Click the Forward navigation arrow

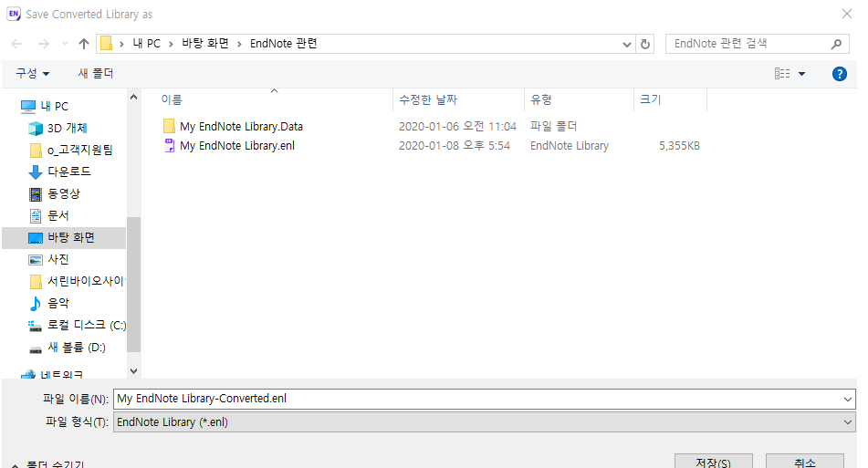click(43, 44)
